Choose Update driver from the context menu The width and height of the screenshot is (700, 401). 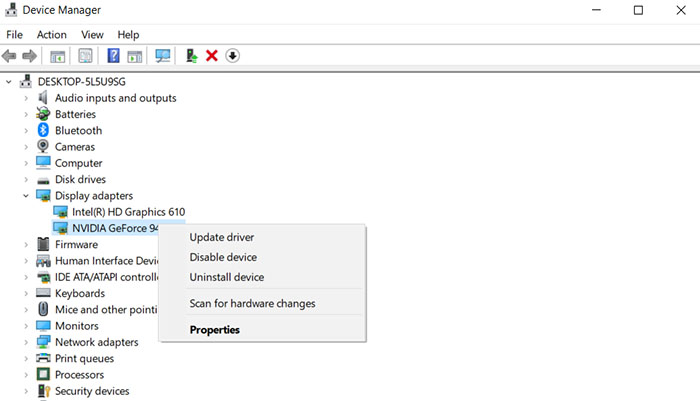click(x=222, y=238)
